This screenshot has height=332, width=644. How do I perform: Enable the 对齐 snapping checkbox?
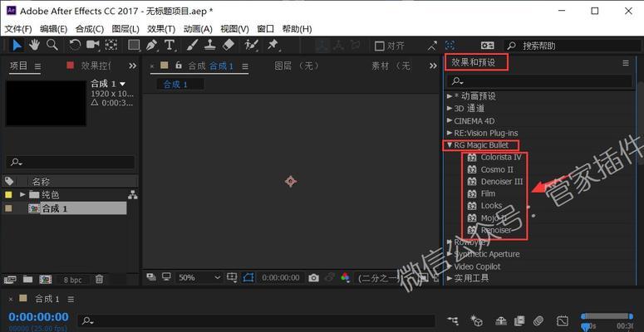pyautogui.click(x=380, y=46)
